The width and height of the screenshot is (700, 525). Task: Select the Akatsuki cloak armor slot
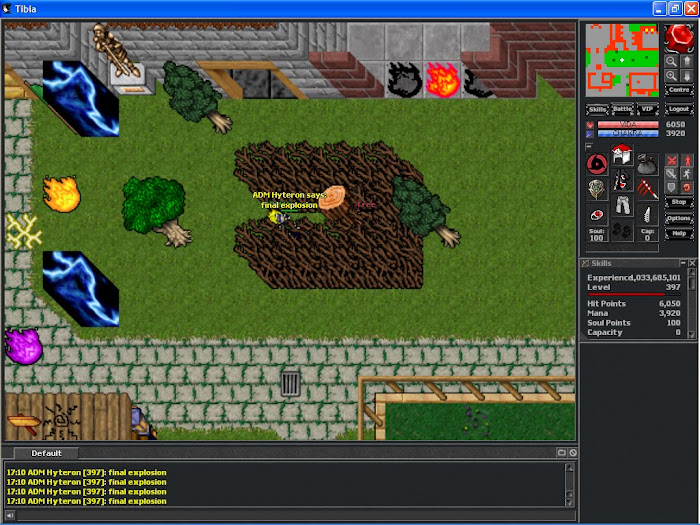(x=622, y=180)
